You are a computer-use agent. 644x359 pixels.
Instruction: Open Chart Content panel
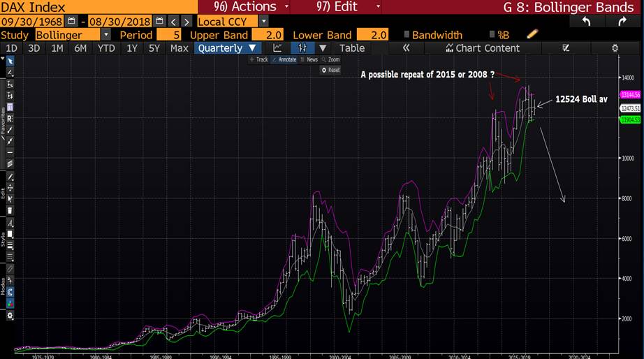point(483,48)
